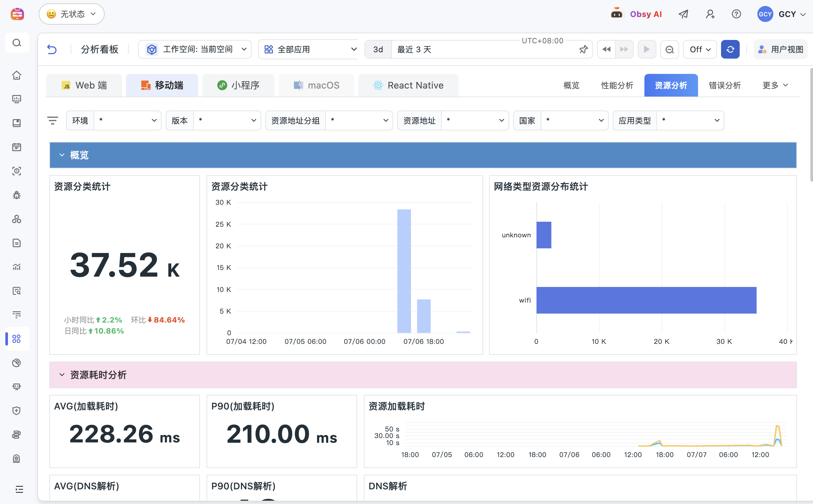This screenshot has width=813, height=504.
Task: Expand the 更多 tabs menu
Action: [x=775, y=85]
